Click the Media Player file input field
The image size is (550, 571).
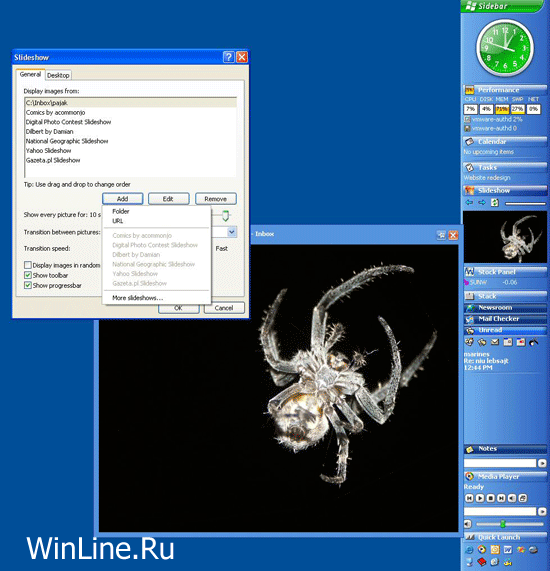[x=500, y=511]
